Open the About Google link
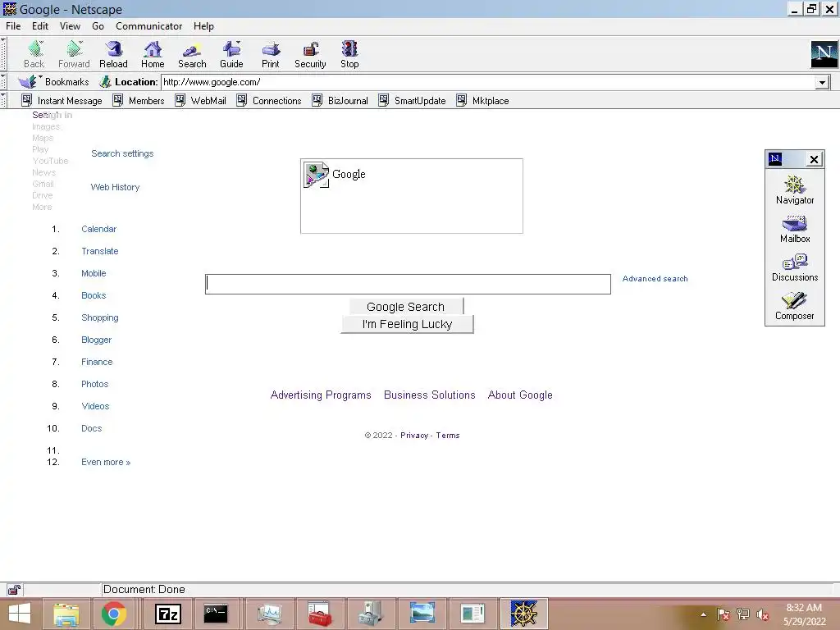840x630 pixels. [519, 395]
